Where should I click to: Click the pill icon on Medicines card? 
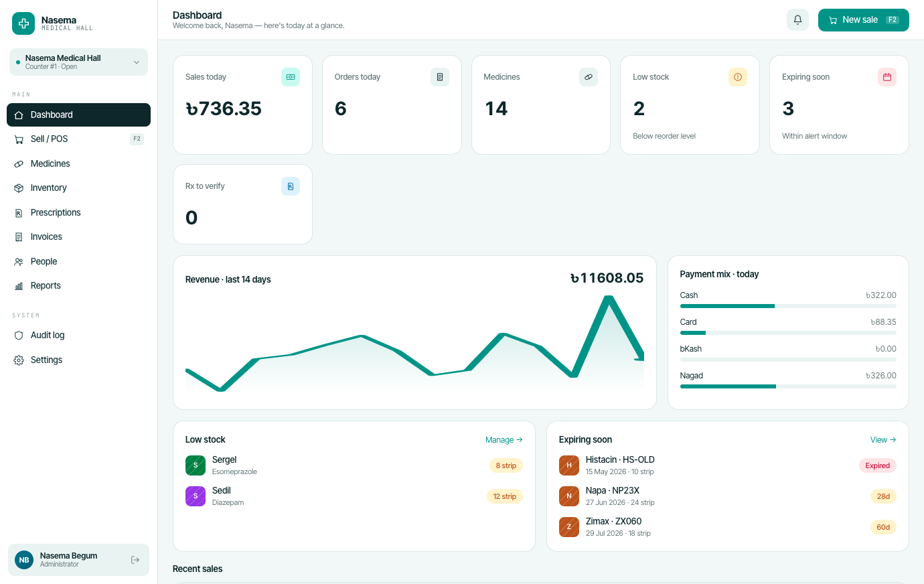pyautogui.click(x=589, y=77)
